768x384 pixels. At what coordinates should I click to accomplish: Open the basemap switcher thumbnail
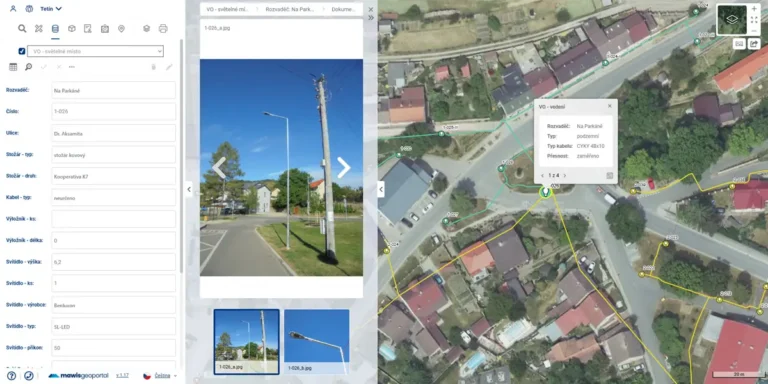[x=732, y=20]
